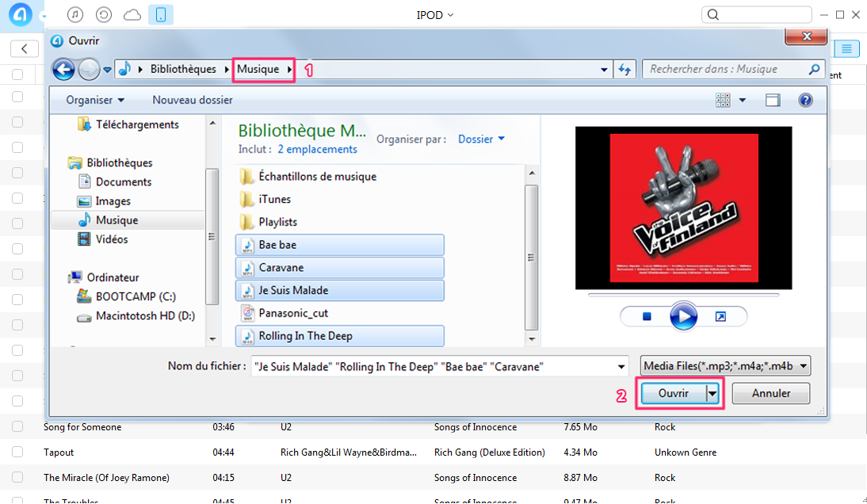867x504 pixels.
Task: Click search magnifier in dialog search box
Action: click(814, 69)
